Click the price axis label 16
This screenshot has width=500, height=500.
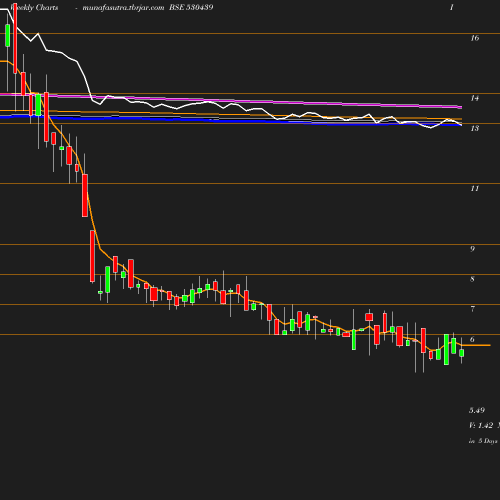[x=475, y=38]
